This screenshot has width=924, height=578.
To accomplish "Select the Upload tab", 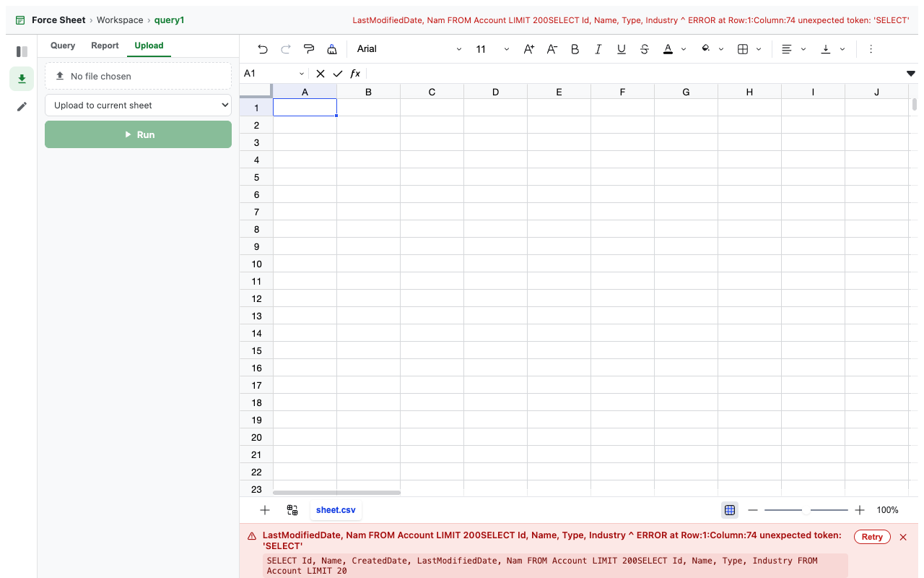I will point(149,46).
